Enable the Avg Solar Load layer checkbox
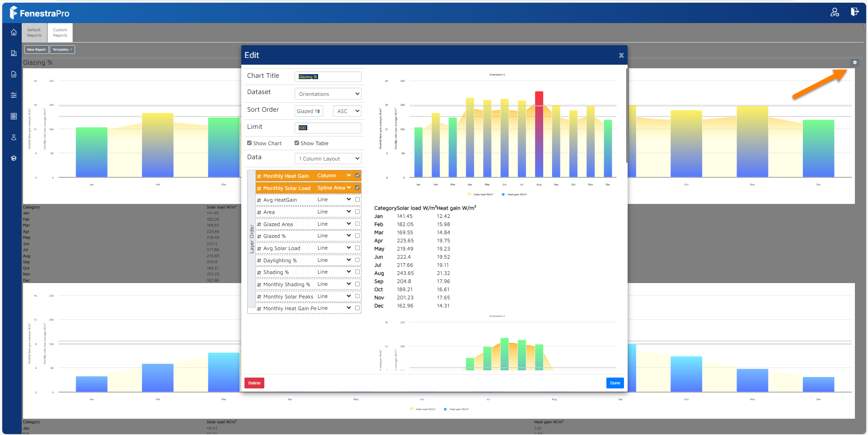Image resolution: width=868 pixels, height=435 pixels. pyautogui.click(x=357, y=248)
